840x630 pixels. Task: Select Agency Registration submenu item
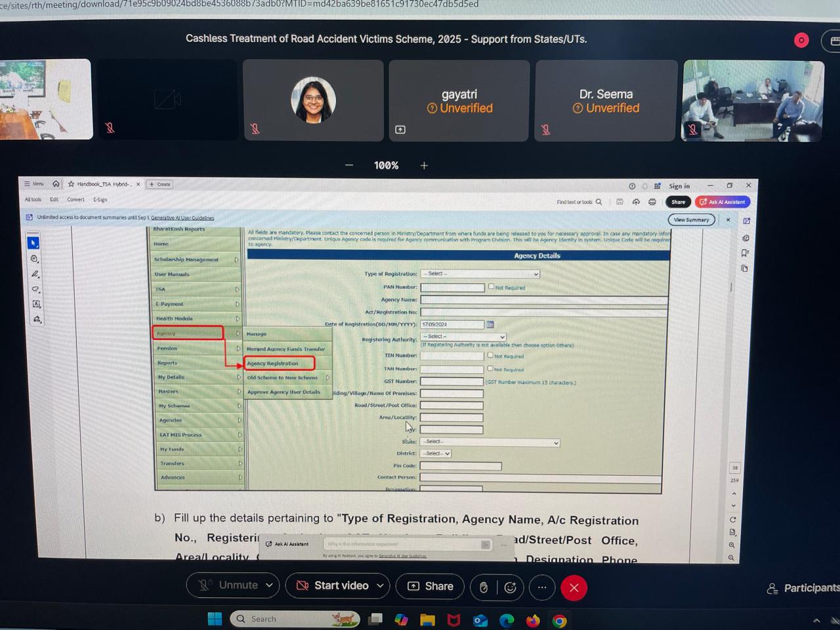279,363
